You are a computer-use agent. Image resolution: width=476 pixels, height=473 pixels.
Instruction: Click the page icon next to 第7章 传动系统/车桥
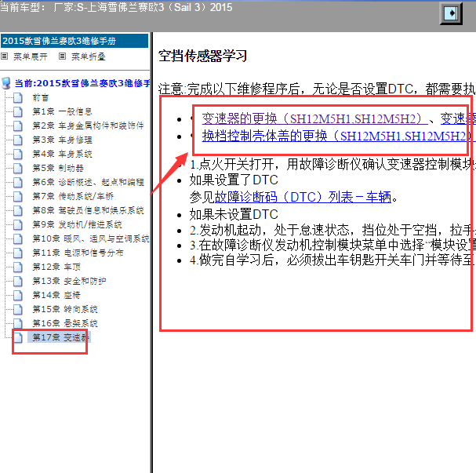18,196
